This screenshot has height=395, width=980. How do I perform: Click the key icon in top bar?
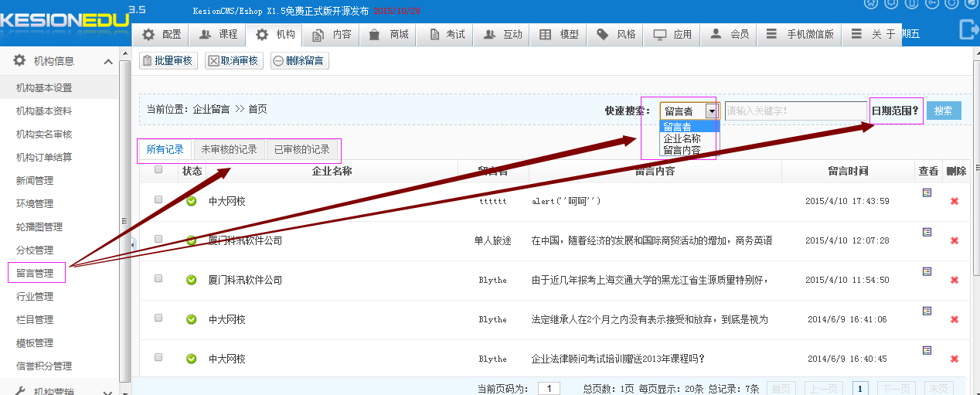click(931, 3)
